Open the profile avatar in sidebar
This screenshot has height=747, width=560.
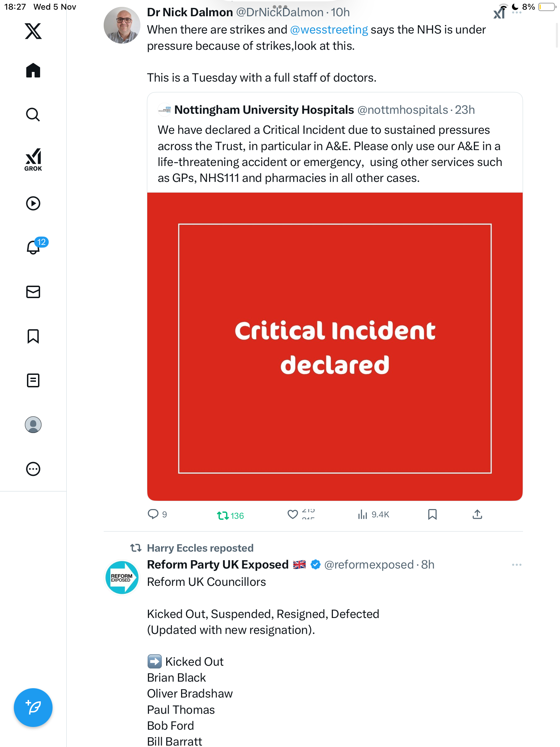(33, 425)
